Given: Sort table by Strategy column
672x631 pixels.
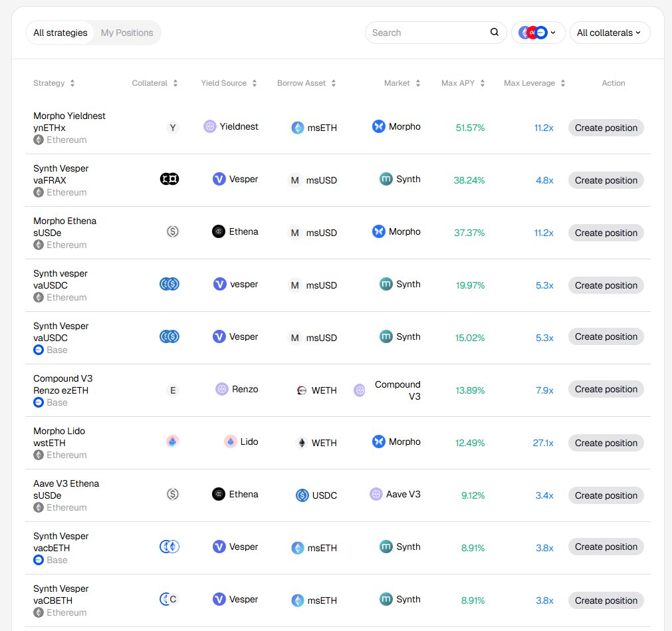Looking at the screenshot, I should tap(54, 83).
